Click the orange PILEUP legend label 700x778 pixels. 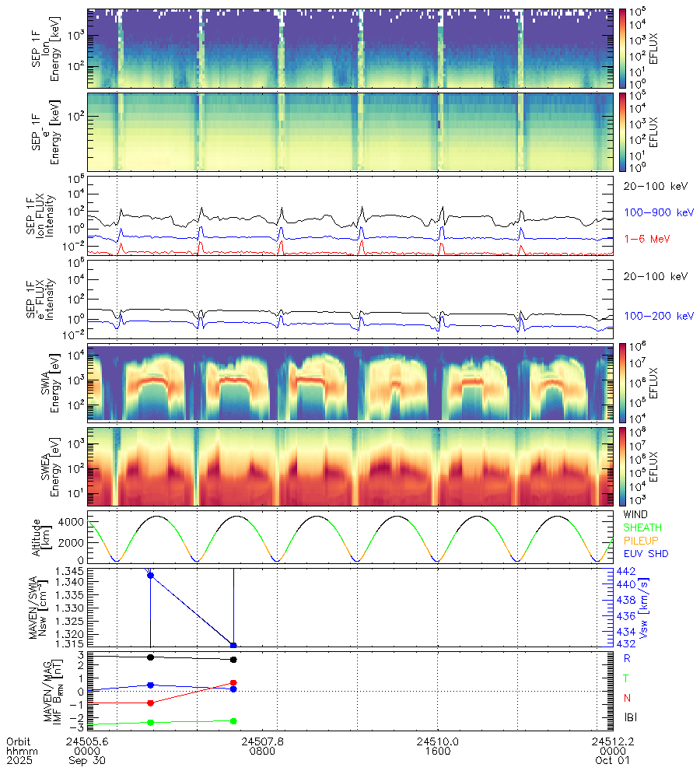pyautogui.click(x=640, y=541)
